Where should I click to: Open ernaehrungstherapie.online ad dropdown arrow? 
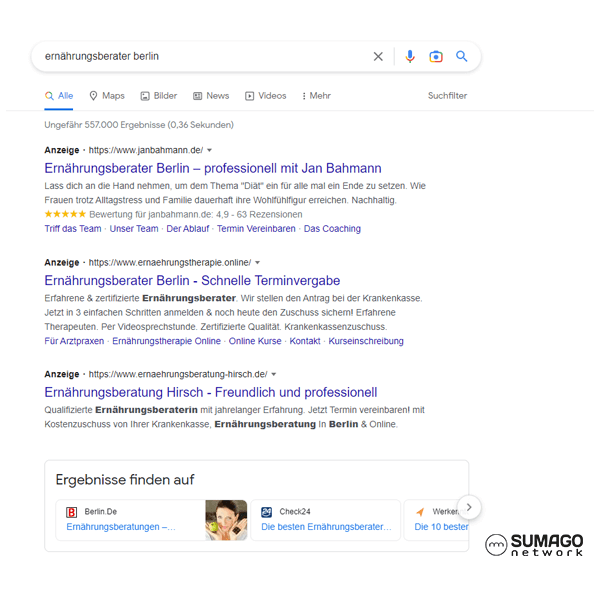click(258, 262)
